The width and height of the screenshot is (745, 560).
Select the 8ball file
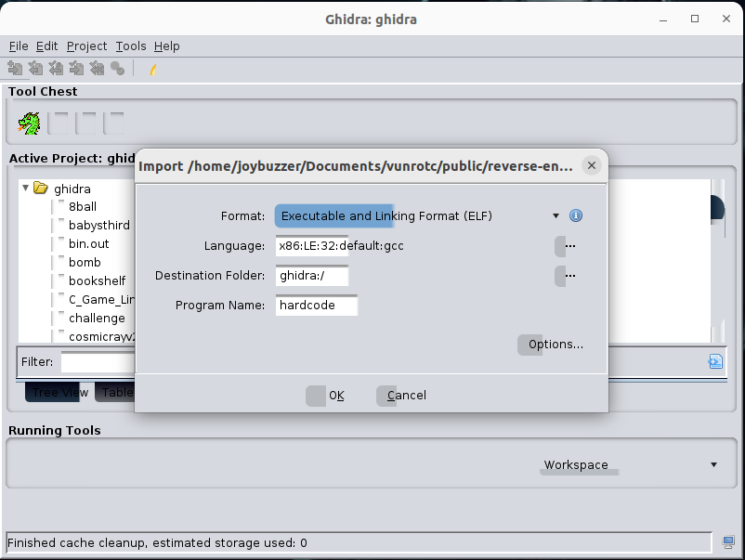82,207
